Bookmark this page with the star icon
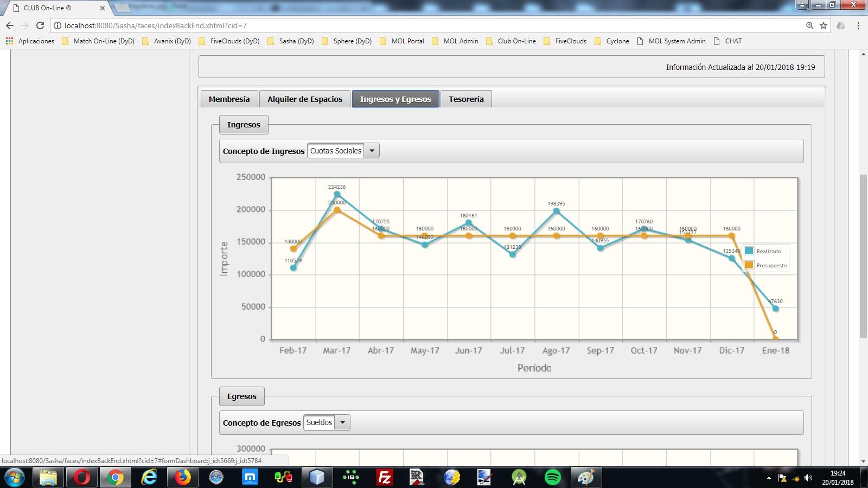This screenshot has width=868, height=488. 824,25
